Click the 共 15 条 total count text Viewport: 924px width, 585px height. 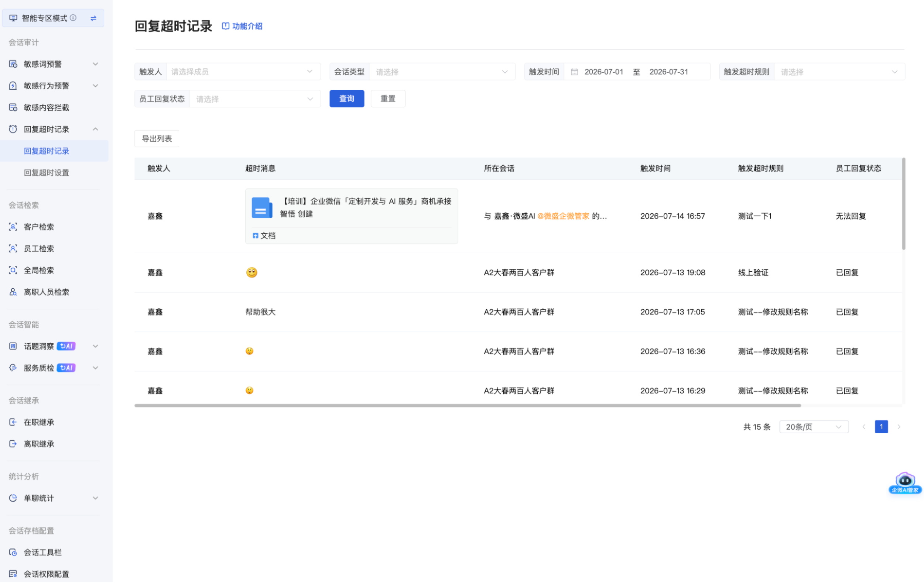(x=757, y=427)
